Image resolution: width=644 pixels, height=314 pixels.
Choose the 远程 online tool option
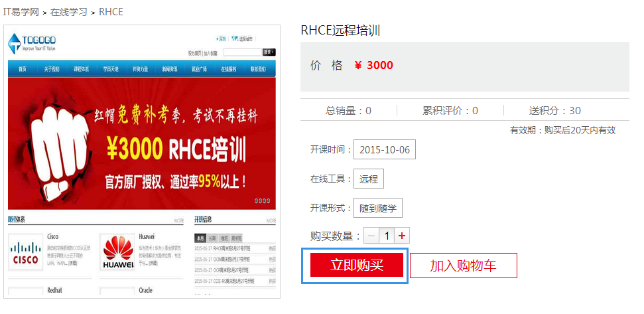click(368, 179)
